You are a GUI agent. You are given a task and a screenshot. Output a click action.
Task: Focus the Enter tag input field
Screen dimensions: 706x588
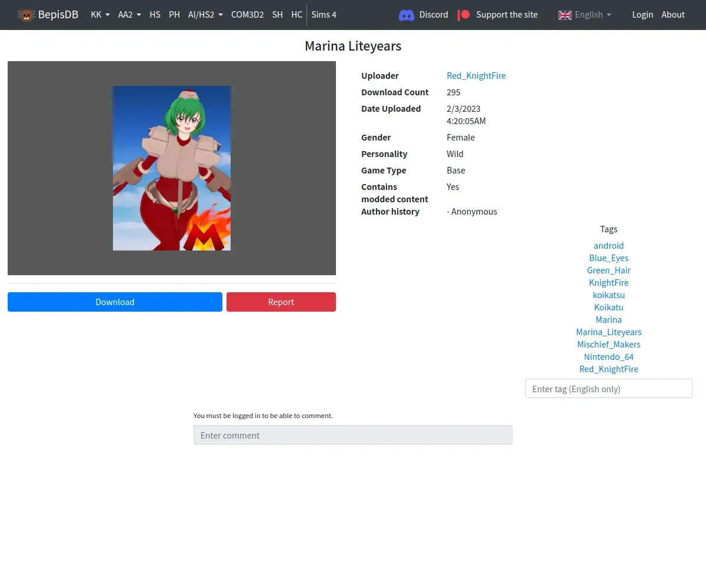(x=609, y=389)
